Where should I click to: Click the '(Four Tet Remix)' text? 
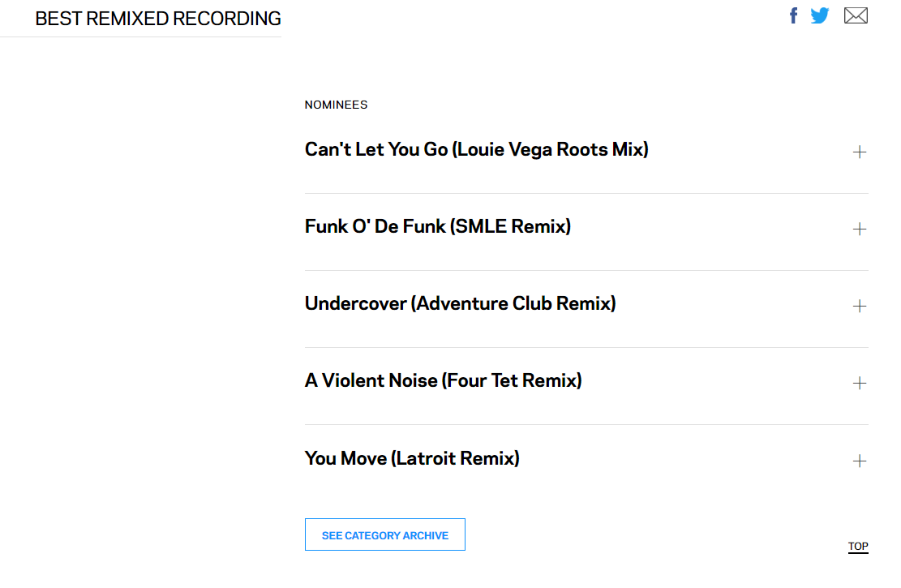[x=513, y=380]
